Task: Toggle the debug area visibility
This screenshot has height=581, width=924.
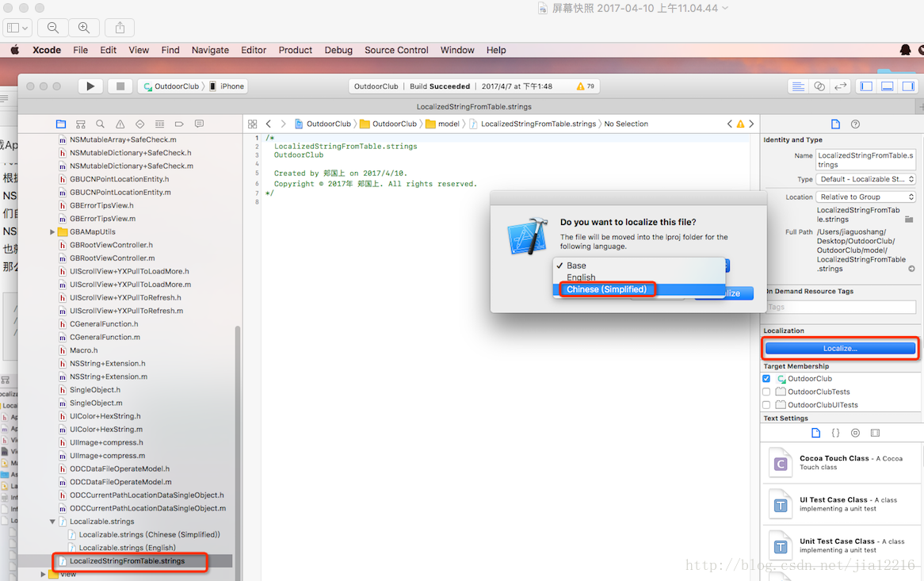Action: pos(888,86)
